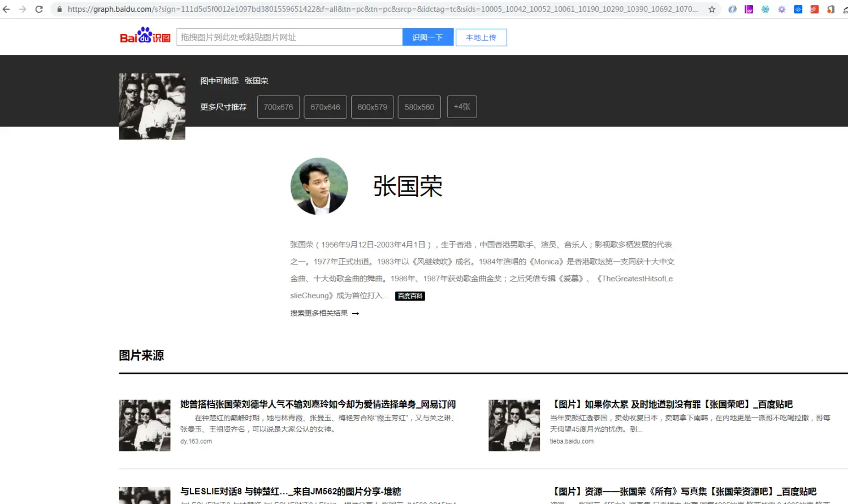Click the 张国荣吧 result description snippet
The width and height of the screenshot is (848, 504).
690,424
